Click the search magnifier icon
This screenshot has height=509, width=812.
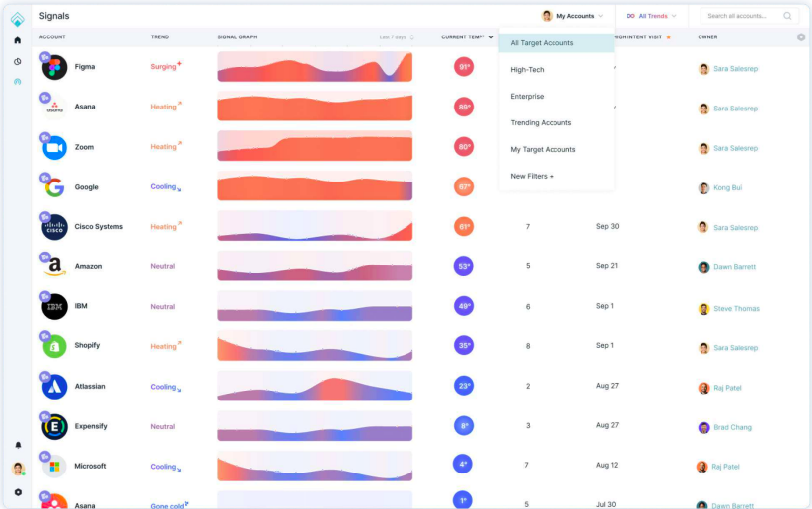point(787,16)
